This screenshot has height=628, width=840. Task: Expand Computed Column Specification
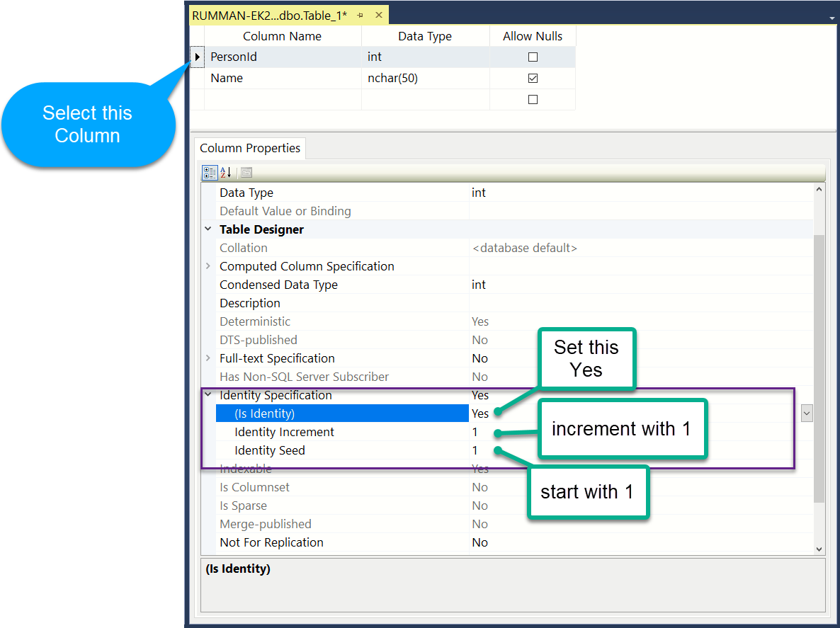click(x=208, y=266)
